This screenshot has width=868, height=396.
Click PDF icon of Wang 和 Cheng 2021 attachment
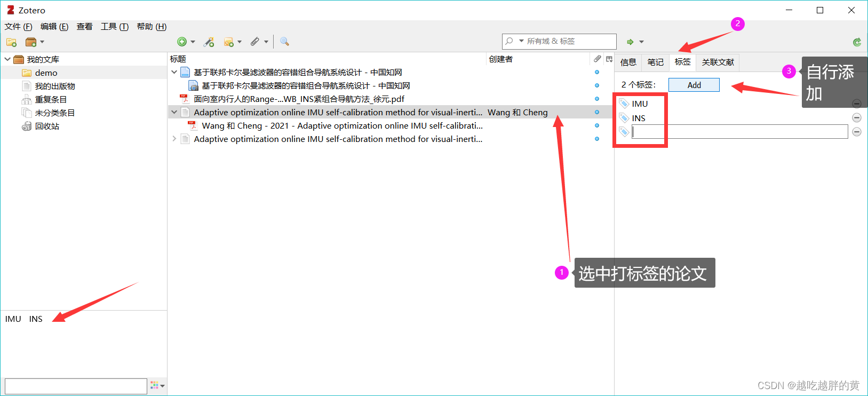tap(193, 125)
